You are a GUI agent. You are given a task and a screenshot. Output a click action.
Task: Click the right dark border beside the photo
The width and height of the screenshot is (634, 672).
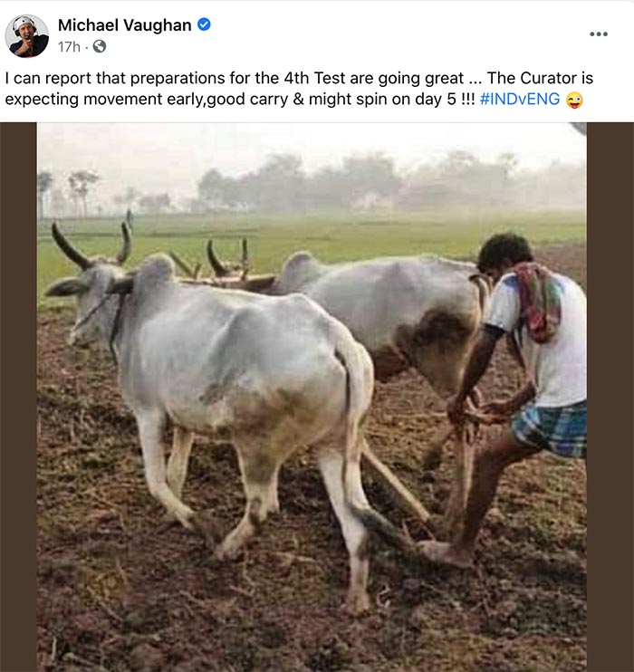(610, 398)
